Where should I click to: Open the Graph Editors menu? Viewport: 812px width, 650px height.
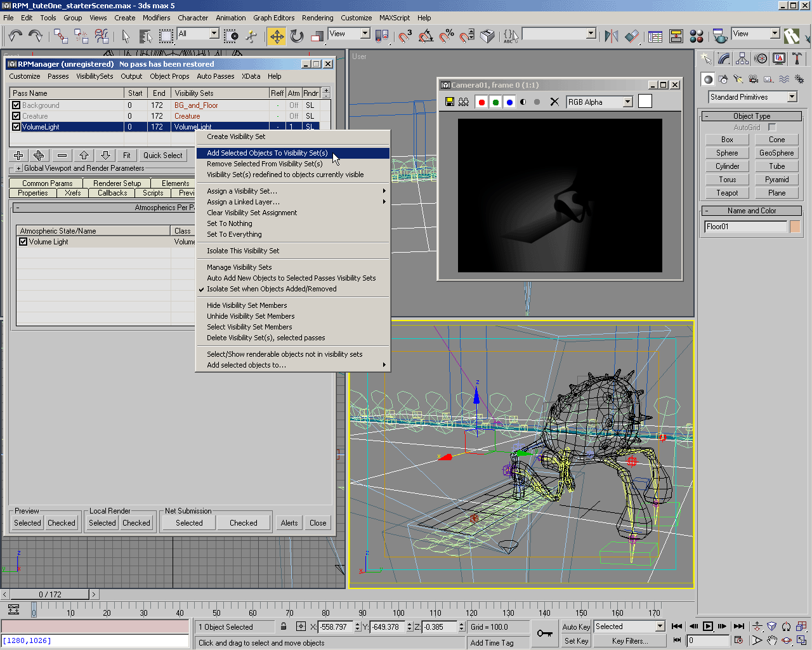tap(274, 18)
